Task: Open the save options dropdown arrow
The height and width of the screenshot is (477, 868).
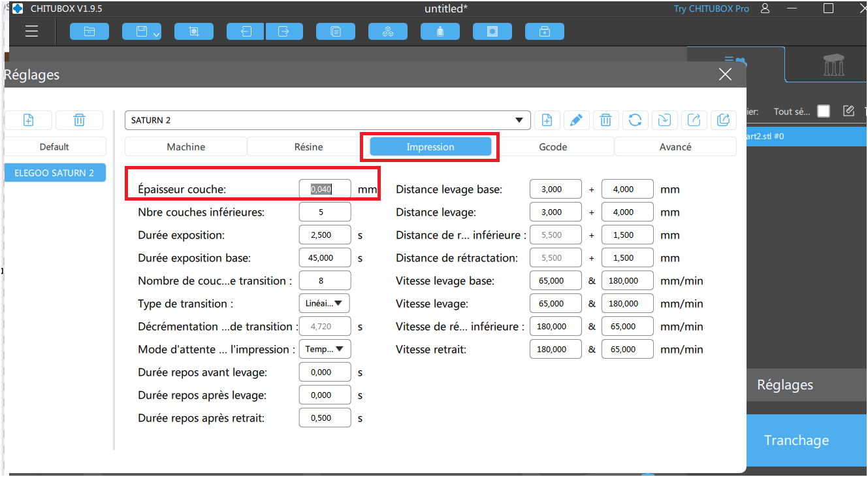Action: 156,34
